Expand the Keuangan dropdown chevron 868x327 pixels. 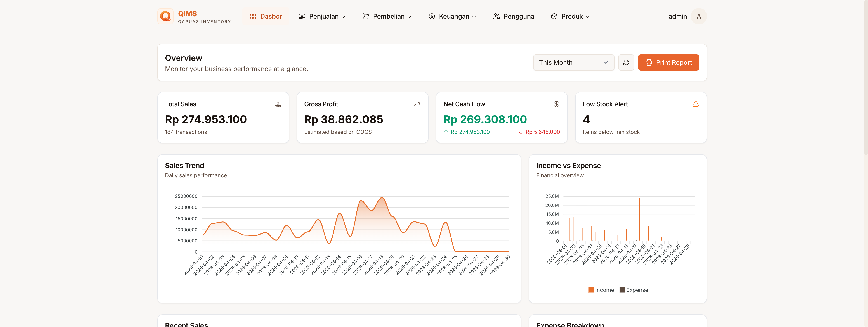pyautogui.click(x=474, y=17)
